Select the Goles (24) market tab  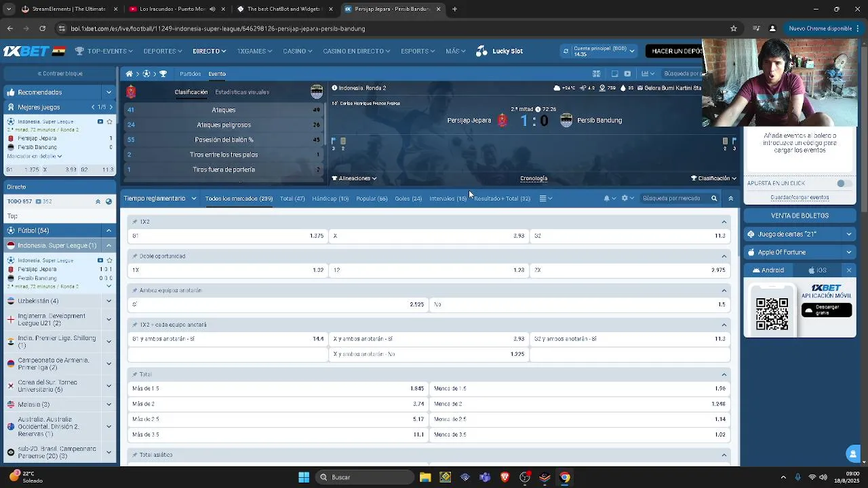pyautogui.click(x=408, y=199)
